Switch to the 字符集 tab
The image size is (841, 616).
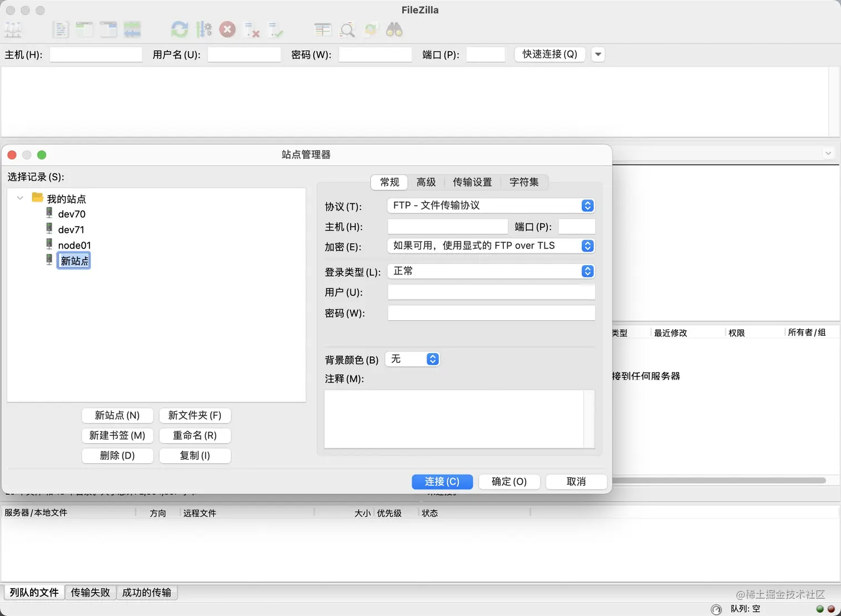point(524,182)
